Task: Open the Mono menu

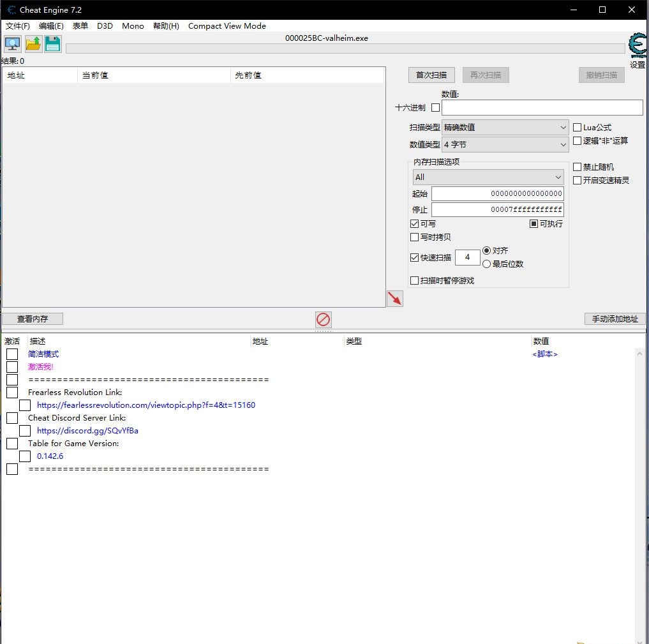Action: pyautogui.click(x=133, y=26)
